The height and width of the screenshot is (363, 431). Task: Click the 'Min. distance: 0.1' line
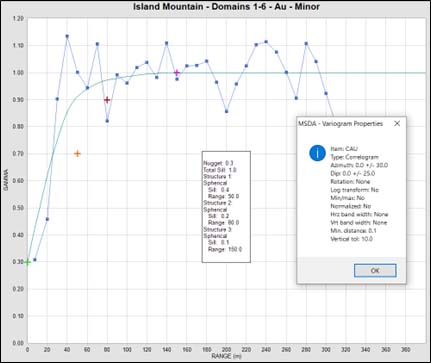point(353,231)
